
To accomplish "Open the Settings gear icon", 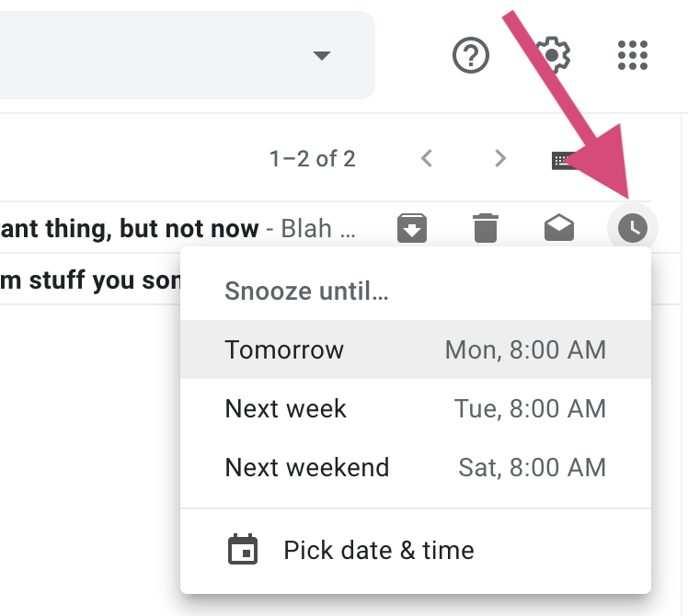I will tap(552, 55).
